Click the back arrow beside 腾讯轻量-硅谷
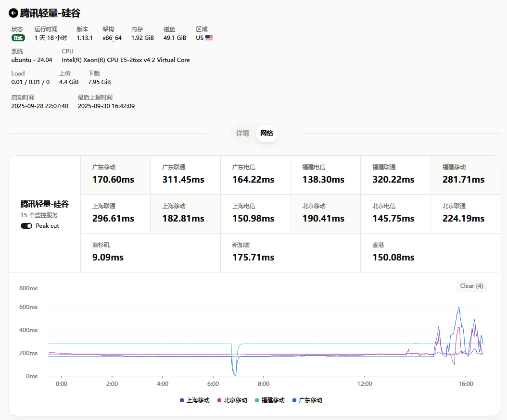This screenshot has width=507, height=420. tap(13, 13)
